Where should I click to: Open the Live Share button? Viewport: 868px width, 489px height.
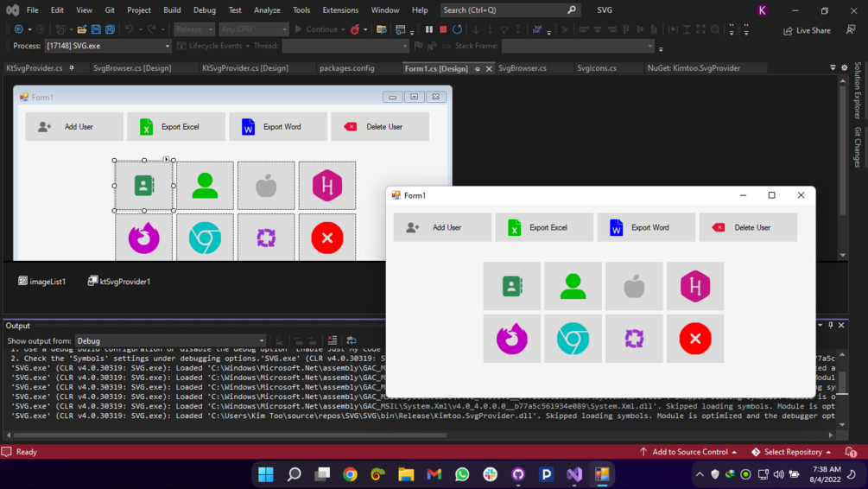807,30
